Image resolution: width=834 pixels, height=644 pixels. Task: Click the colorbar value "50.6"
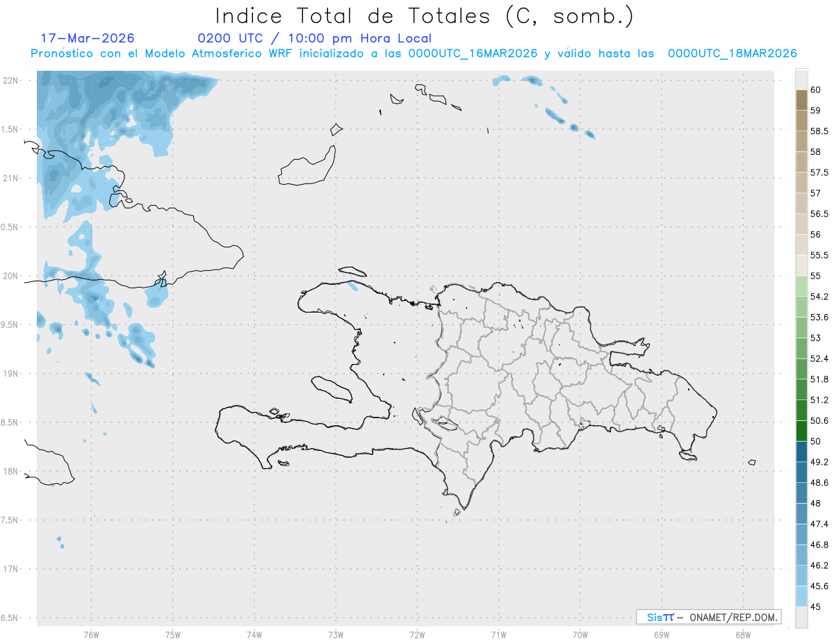click(x=819, y=420)
